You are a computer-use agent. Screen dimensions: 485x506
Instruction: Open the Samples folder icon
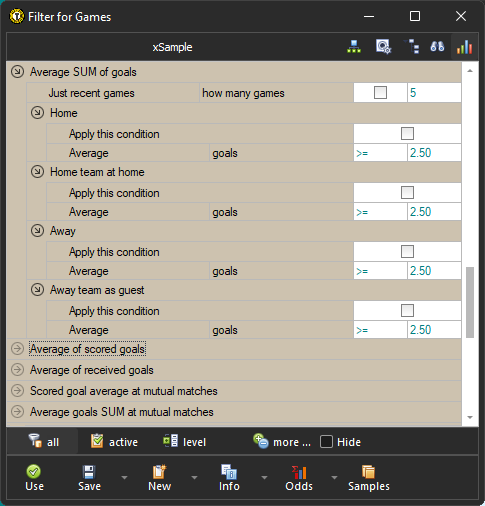tap(369, 472)
